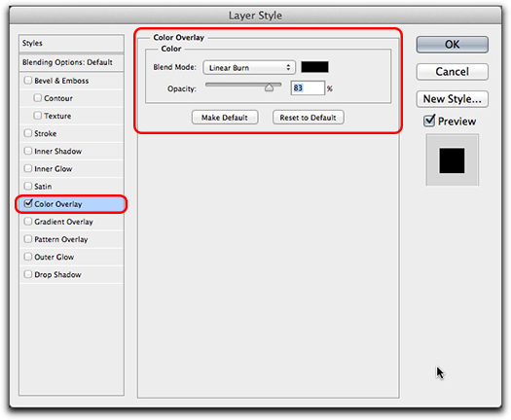Focus the Opacity value field showing 83
This screenshot has height=420, width=511.
coord(308,87)
